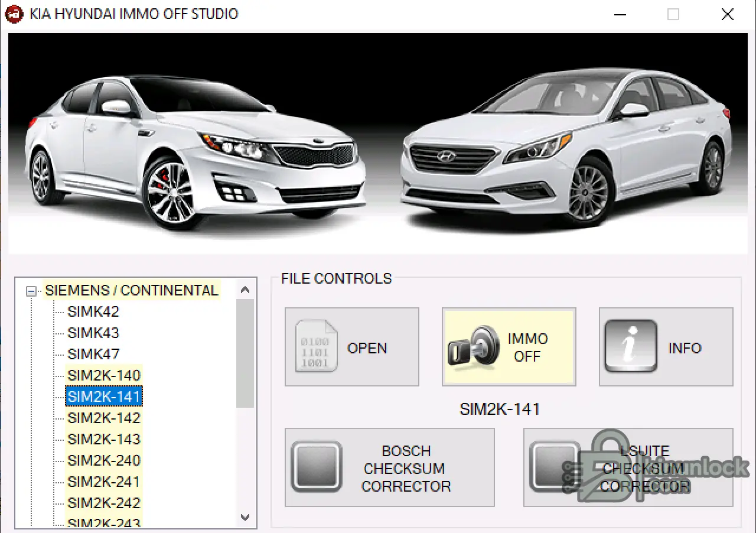Select SIMK47 in the ECU list

[93, 354]
